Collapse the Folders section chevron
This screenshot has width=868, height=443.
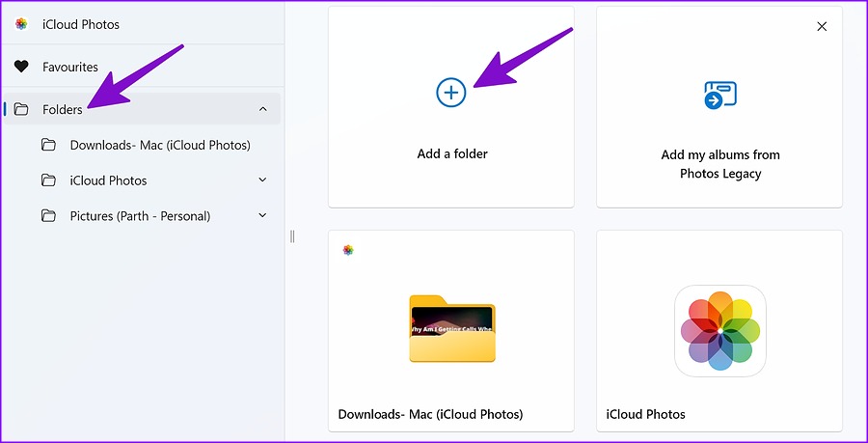point(263,109)
